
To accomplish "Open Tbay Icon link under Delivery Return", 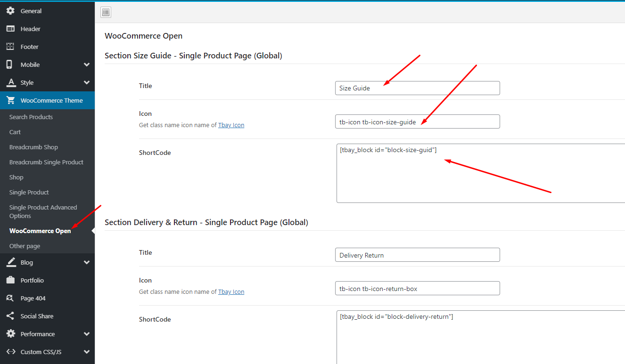I will pos(231,292).
